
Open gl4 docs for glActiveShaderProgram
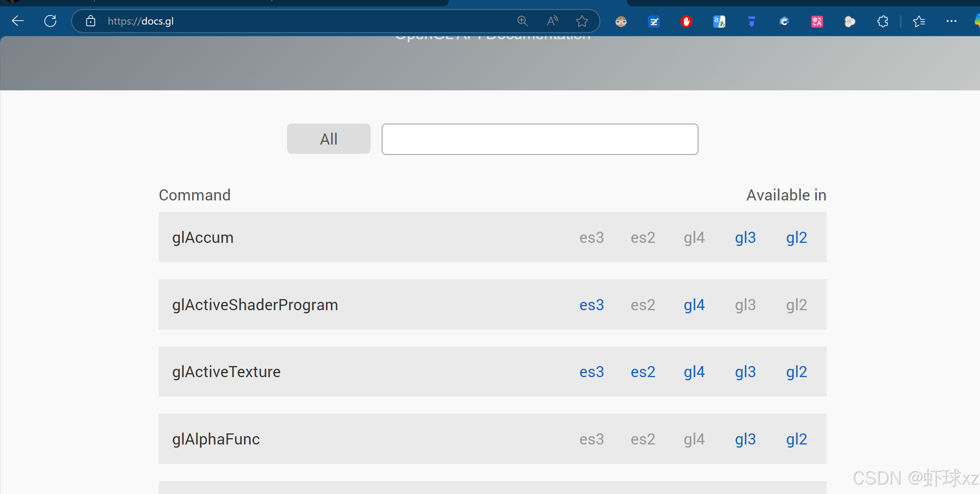pos(694,305)
